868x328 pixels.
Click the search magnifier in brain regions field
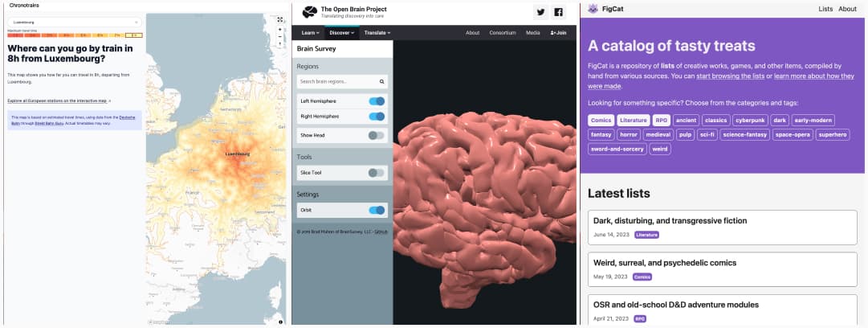click(x=382, y=81)
